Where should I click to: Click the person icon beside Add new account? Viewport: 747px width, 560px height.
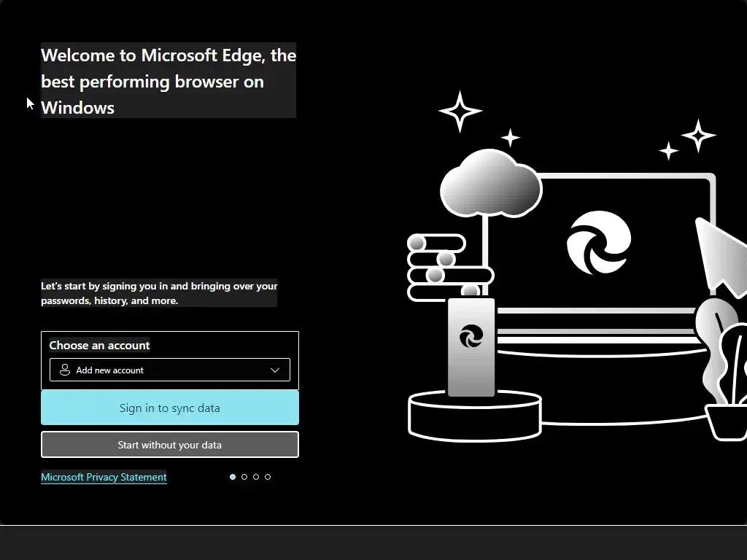[65, 370]
